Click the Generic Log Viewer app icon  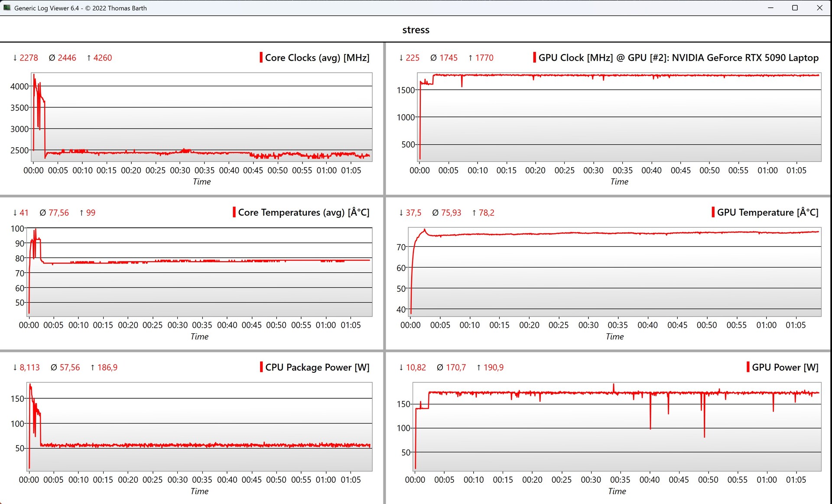point(6,8)
